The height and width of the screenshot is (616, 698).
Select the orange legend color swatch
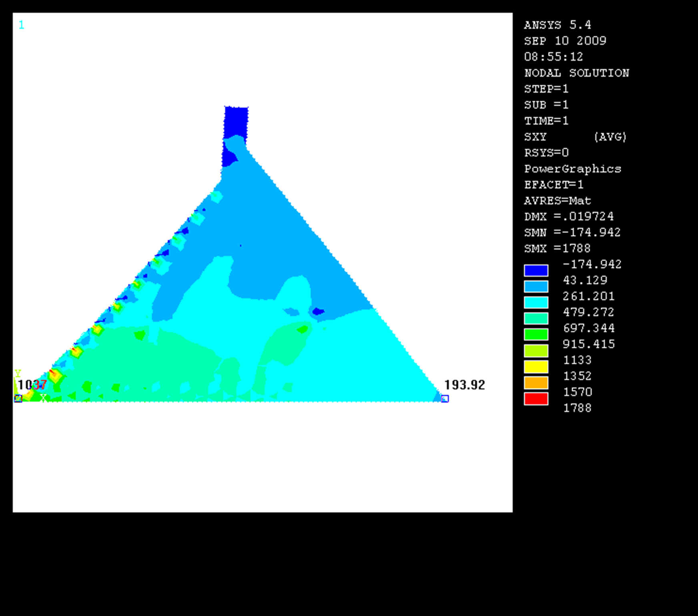[x=536, y=383]
